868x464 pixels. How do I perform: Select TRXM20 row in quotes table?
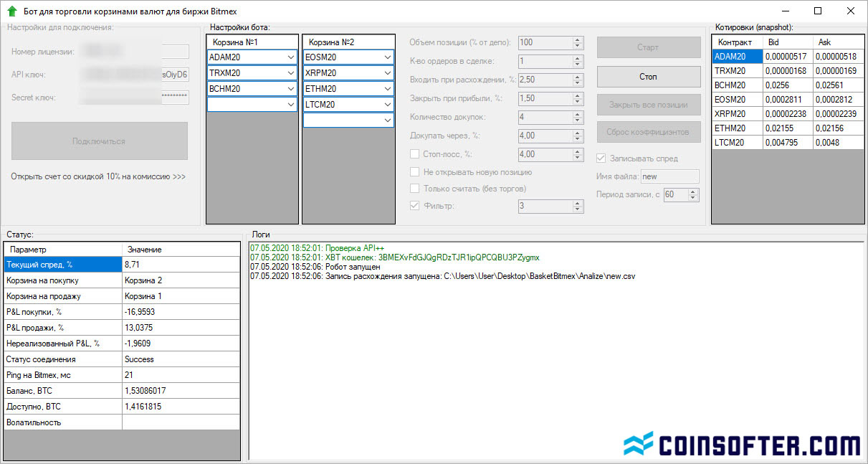(786, 71)
